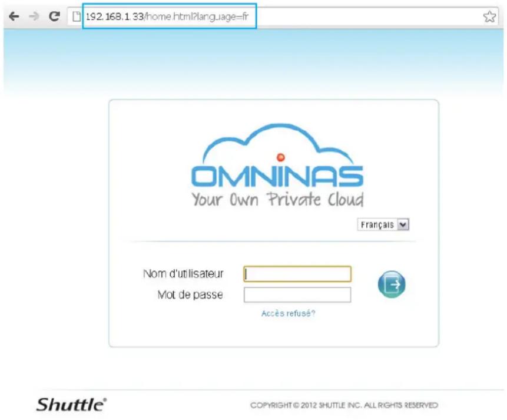
Task: Click the OMNINAS cloud logo
Action: pos(277,156)
